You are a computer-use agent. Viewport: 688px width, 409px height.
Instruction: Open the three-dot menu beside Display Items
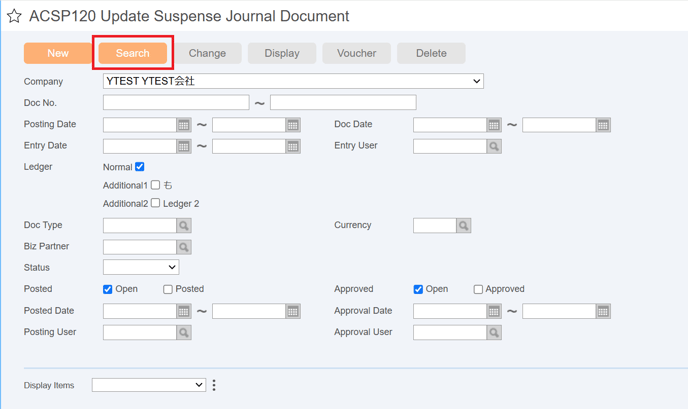(214, 385)
